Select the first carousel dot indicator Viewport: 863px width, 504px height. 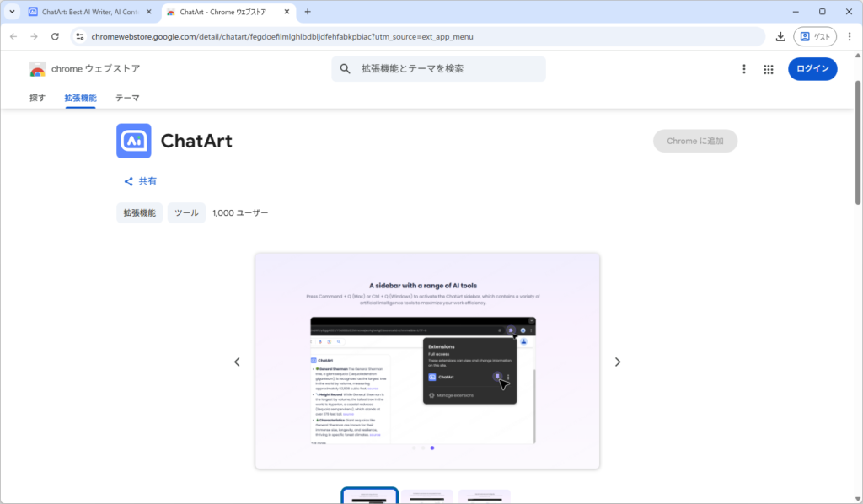(414, 448)
